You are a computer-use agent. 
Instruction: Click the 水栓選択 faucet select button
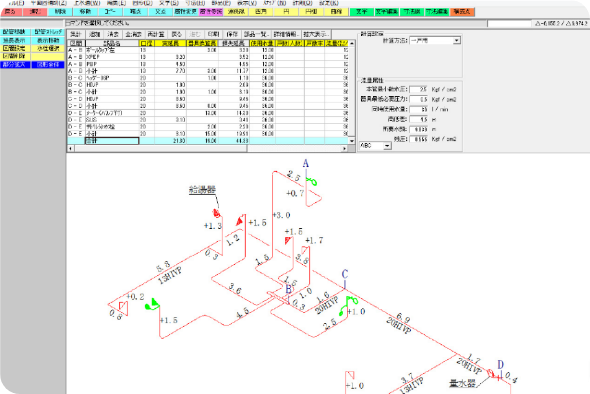pos(48,49)
